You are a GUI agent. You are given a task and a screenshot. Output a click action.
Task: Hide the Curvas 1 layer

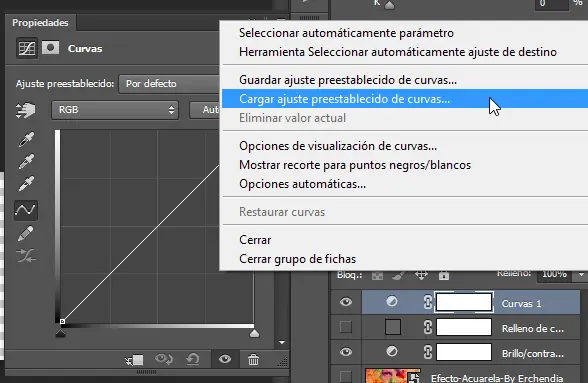pyautogui.click(x=346, y=302)
